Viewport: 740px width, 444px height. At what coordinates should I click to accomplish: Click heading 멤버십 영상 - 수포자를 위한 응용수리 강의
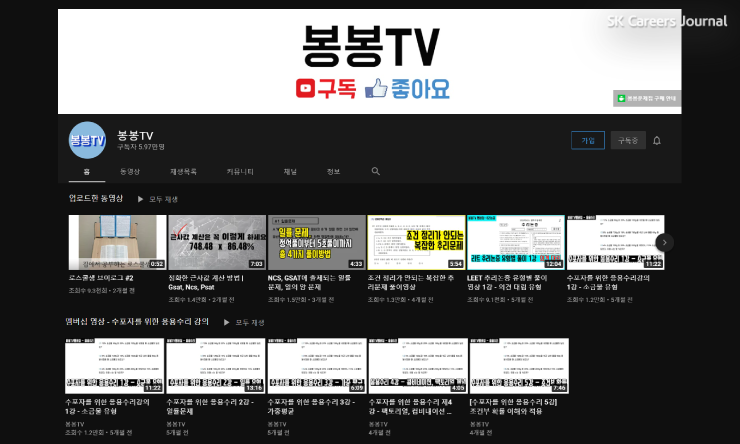(137, 322)
